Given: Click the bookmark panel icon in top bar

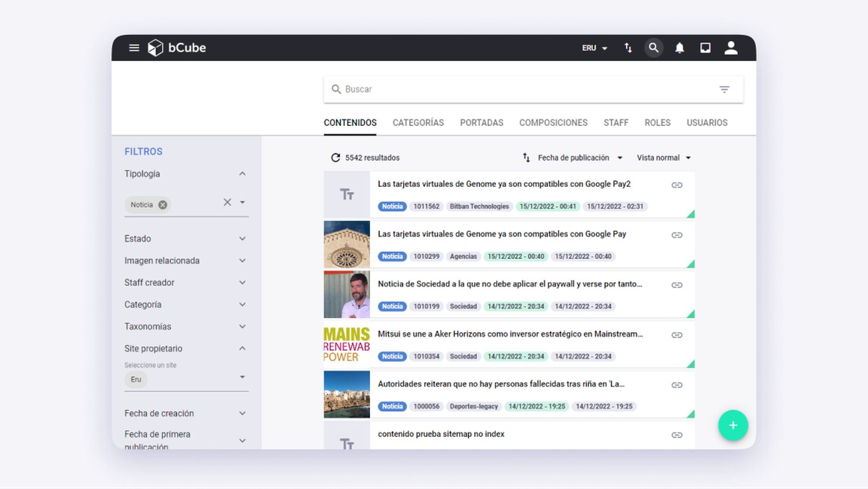Looking at the screenshot, I should click(x=705, y=48).
